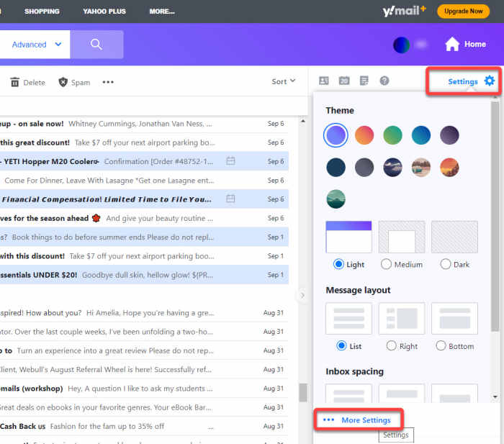Click the Delete trash icon

(15, 82)
